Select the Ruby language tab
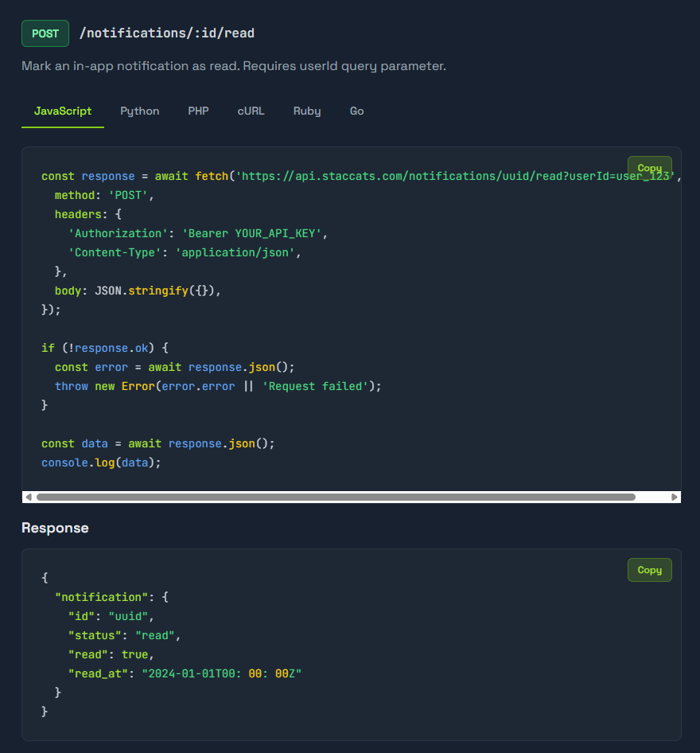The width and height of the screenshot is (700, 753). (x=307, y=111)
